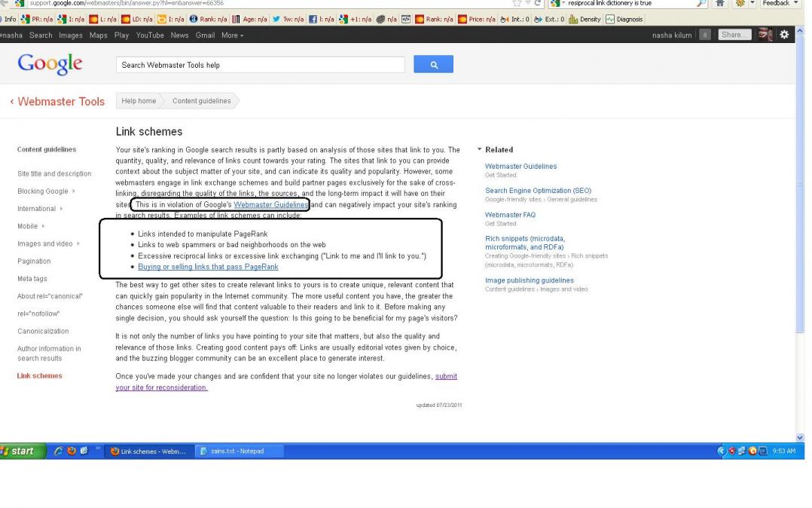This screenshot has width=812, height=508.
Task: Open rel="nofollow" in the sidebar
Action: point(38,314)
